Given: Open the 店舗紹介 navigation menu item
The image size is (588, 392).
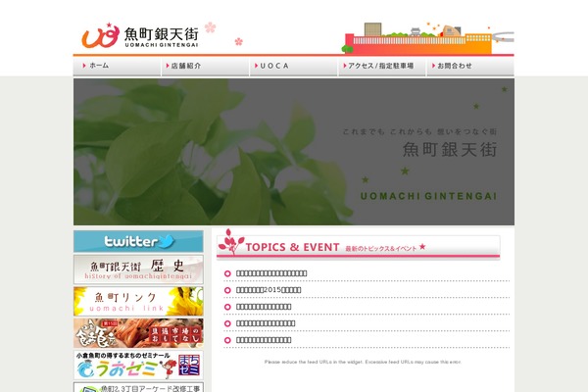Looking at the screenshot, I should click(206, 66).
